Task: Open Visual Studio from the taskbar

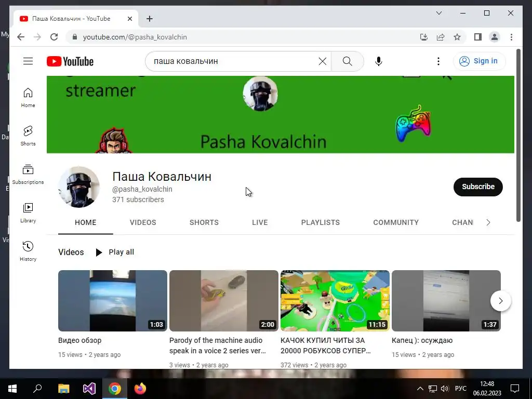Action: 89,389
